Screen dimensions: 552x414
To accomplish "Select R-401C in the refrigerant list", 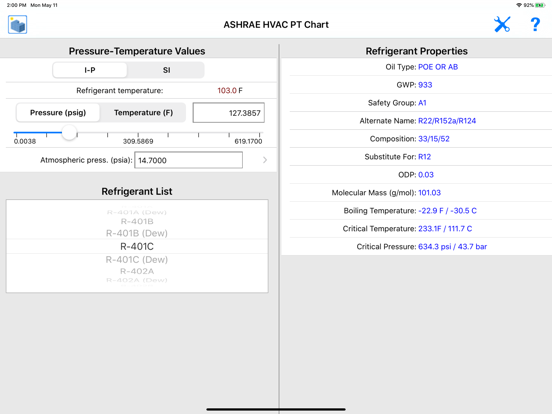I will click(137, 246).
